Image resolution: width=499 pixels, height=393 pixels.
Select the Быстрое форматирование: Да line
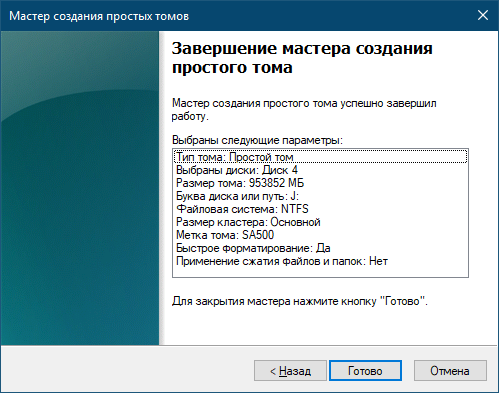[320, 248]
